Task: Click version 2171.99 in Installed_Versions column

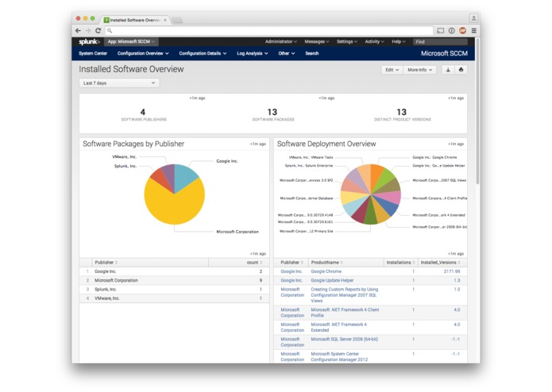Action: pyautogui.click(x=452, y=271)
